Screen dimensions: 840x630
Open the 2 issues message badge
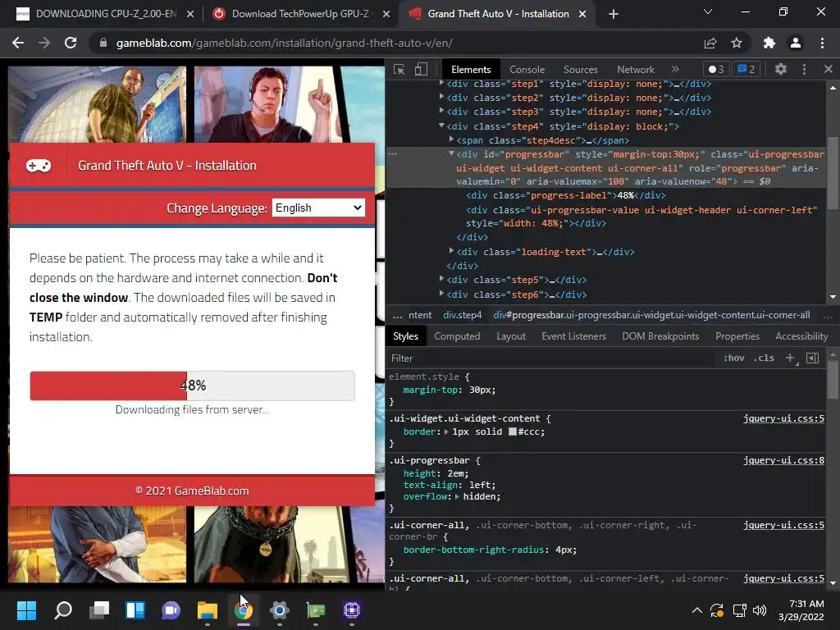pyautogui.click(x=746, y=69)
